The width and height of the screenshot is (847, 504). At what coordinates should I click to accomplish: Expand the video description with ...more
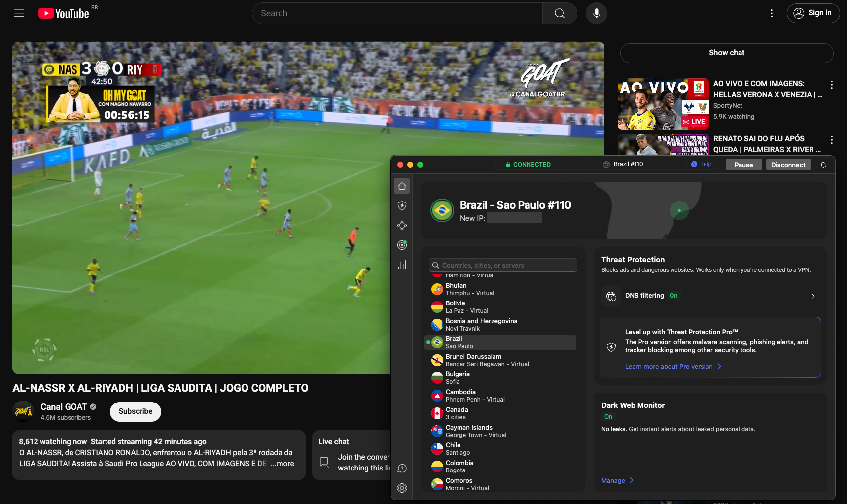(282, 464)
